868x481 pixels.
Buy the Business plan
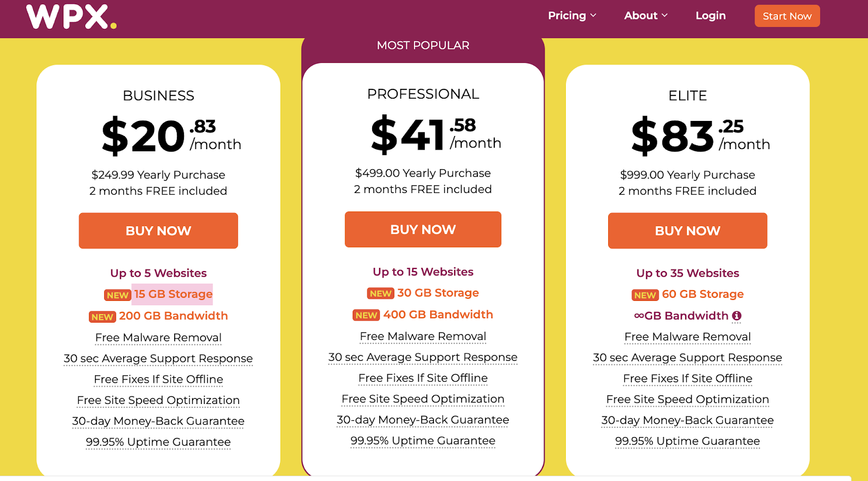158,230
